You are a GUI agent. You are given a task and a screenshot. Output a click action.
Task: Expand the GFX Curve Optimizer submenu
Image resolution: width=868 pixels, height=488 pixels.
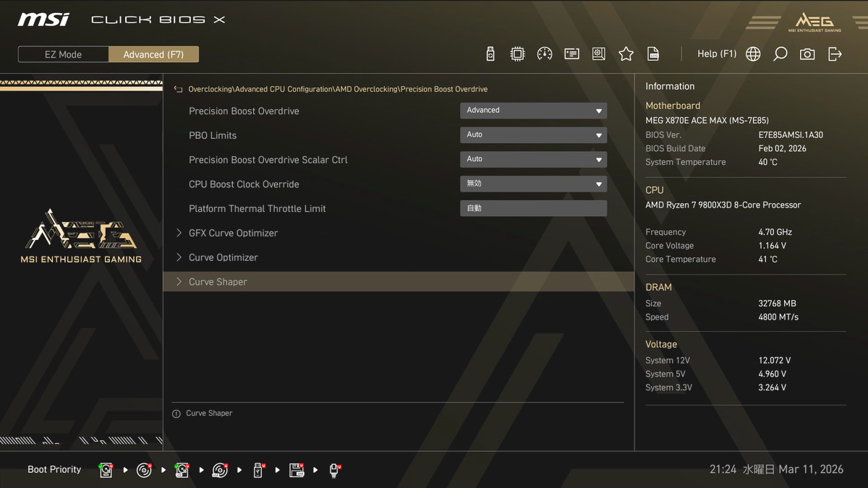coord(233,233)
